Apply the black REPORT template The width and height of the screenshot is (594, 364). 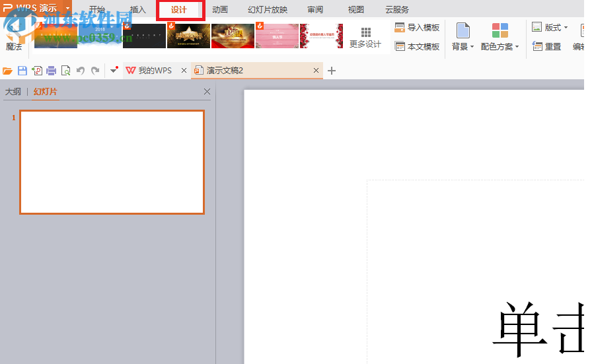144,36
